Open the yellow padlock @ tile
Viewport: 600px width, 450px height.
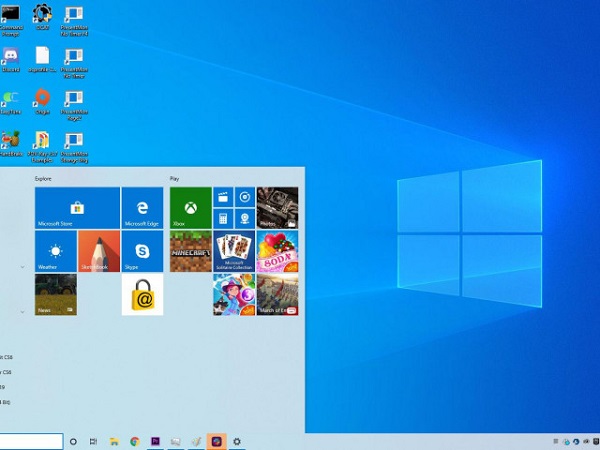pyautogui.click(x=142, y=294)
